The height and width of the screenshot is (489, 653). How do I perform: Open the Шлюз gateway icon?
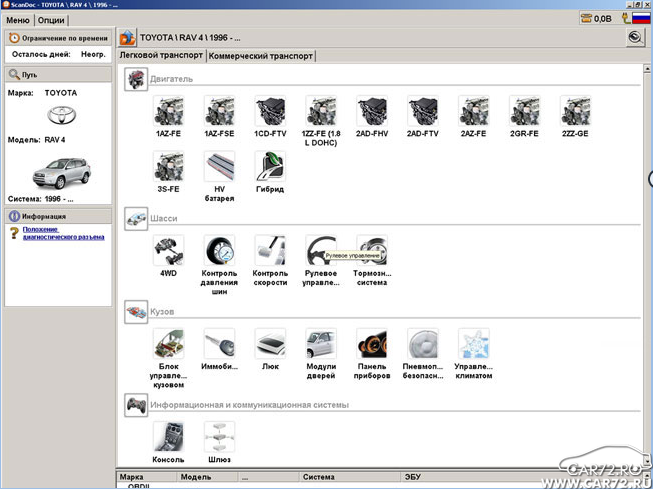point(219,437)
